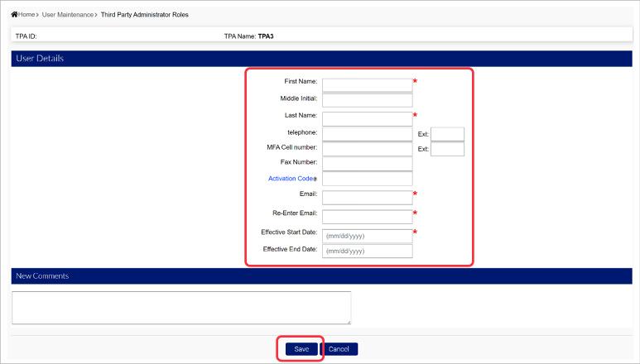Focus the Effective Start Date field
640x364 pixels.
click(x=367, y=236)
